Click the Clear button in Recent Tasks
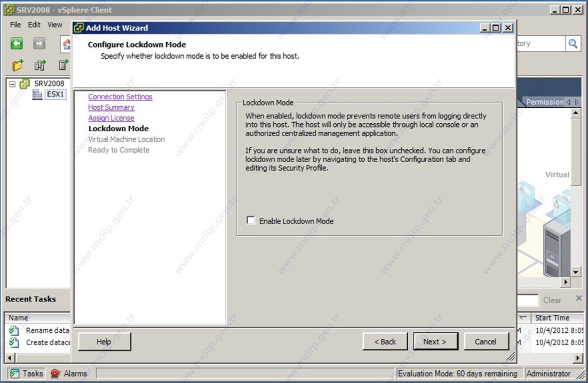 pyautogui.click(x=552, y=300)
